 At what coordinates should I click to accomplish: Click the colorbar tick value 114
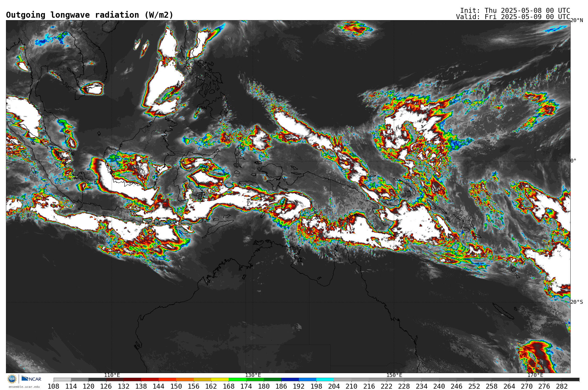click(71, 386)
